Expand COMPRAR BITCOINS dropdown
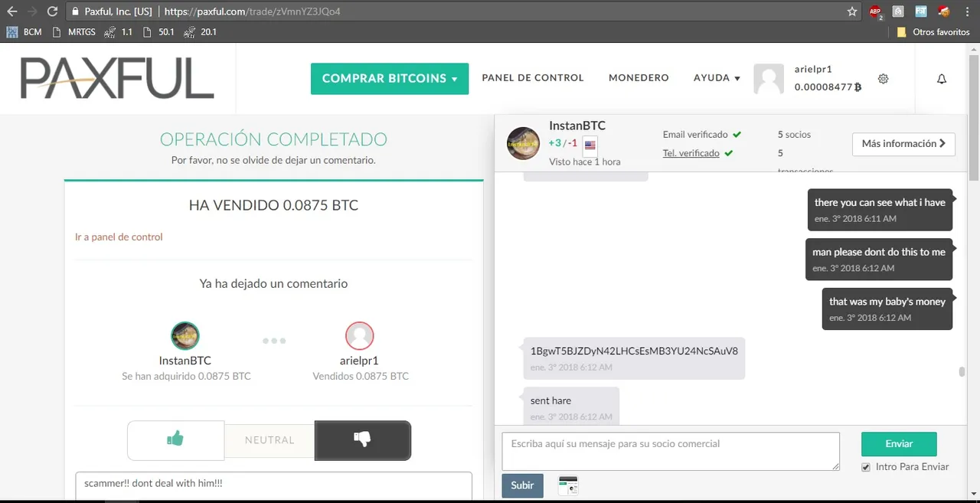The width and height of the screenshot is (980, 503). (x=390, y=79)
